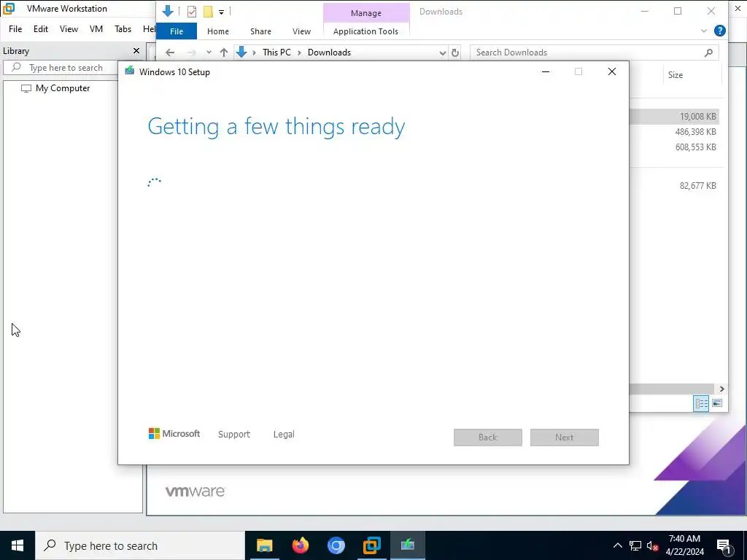Click the magnifier icon in Search Downloads
Viewport: 747px width, 560px height.
[708, 52]
